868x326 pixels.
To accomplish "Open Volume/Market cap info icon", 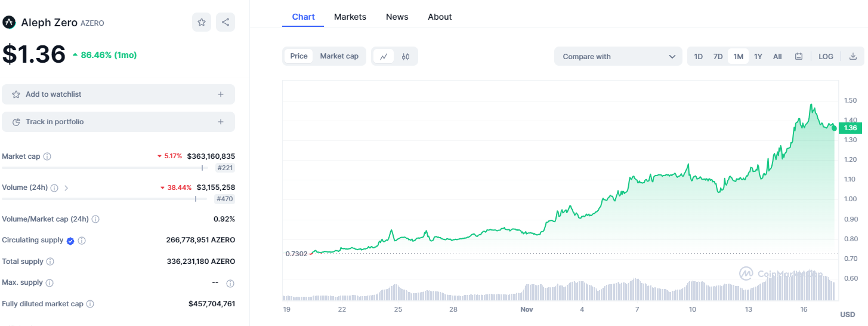I will pyautogui.click(x=95, y=219).
